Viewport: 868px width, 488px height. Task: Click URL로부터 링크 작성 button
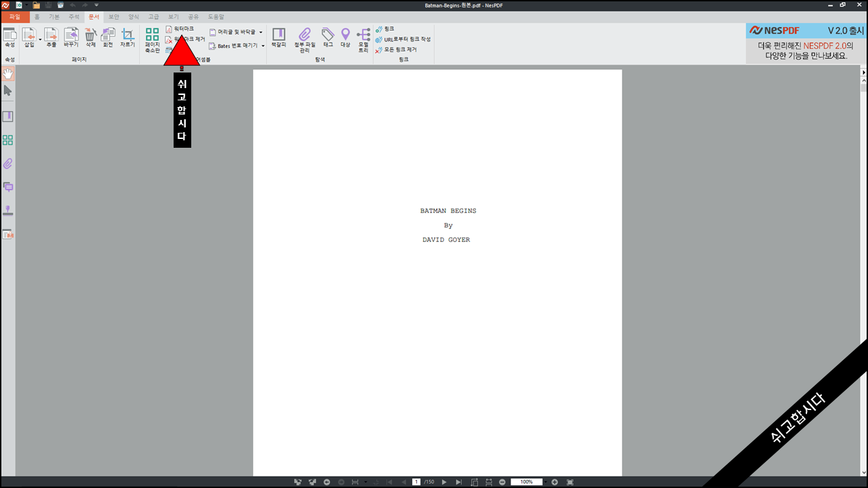pos(403,39)
